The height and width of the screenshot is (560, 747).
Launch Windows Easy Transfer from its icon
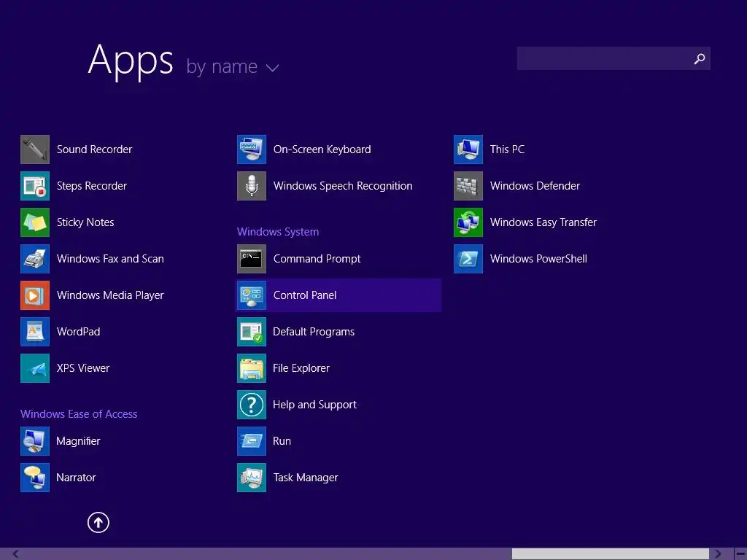(468, 222)
